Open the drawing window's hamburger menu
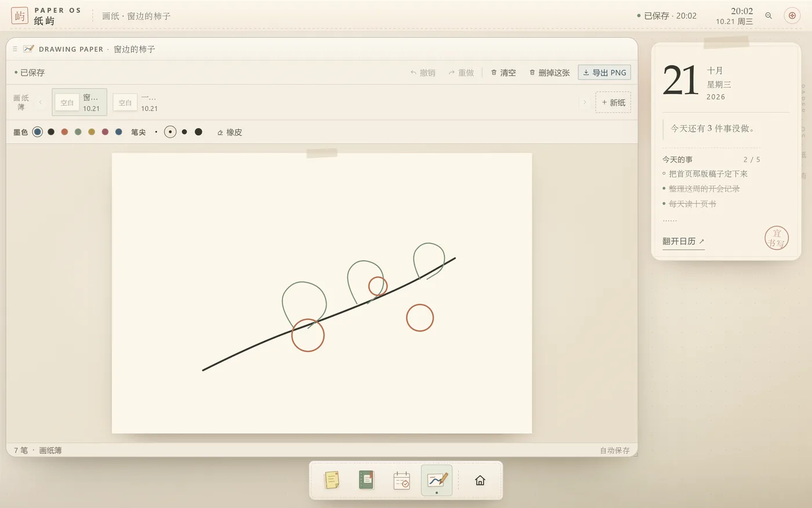 (x=15, y=49)
